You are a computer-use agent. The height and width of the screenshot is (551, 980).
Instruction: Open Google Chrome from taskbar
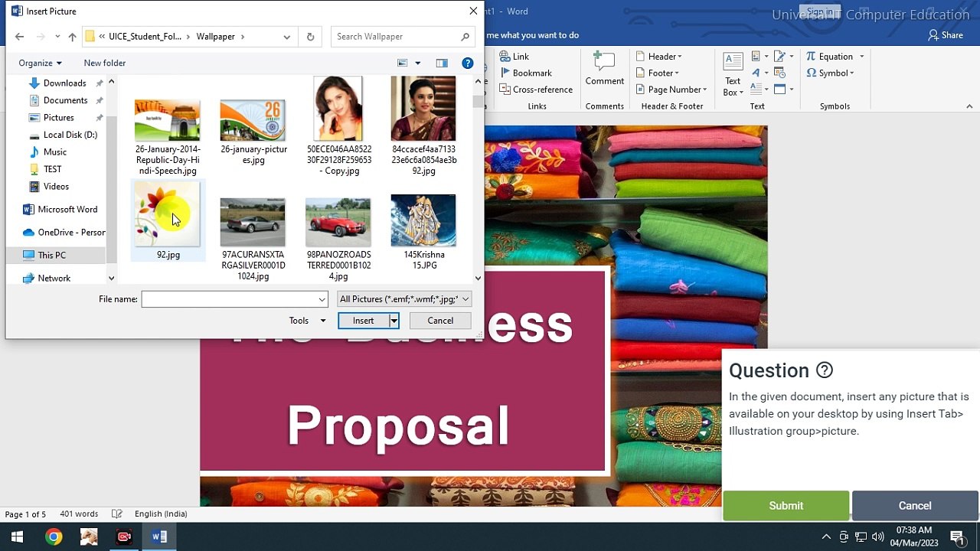tap(54, 536)
